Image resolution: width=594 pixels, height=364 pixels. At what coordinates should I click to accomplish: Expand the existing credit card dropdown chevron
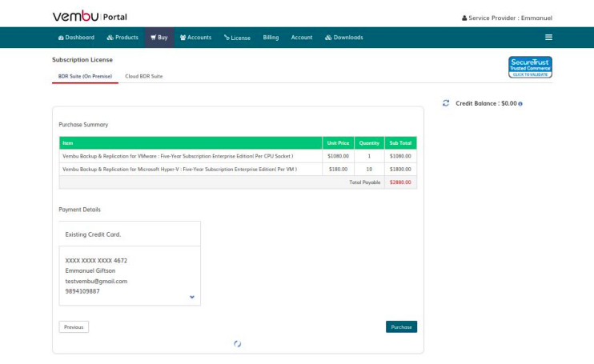(192, 297)
